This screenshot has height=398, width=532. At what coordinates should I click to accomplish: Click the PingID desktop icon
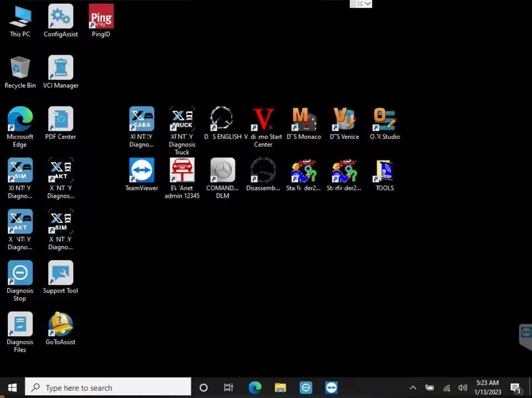click(101, 17)
